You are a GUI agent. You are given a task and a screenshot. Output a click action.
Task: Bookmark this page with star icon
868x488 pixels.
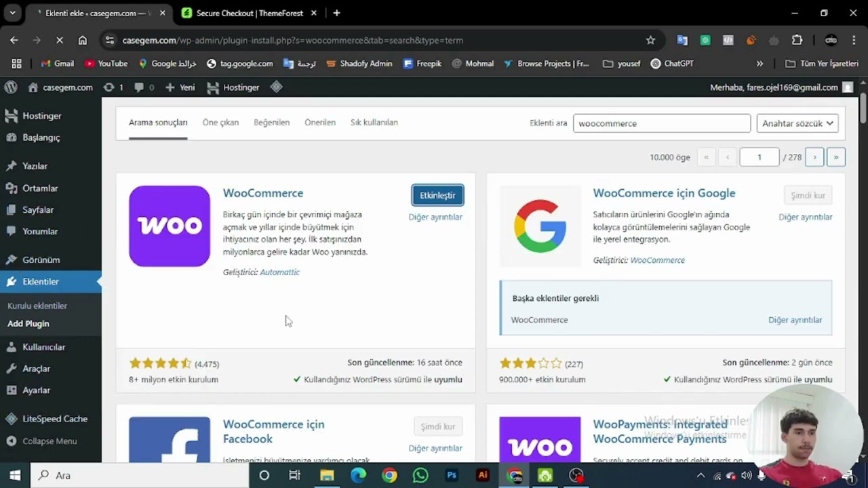tap(650, 40)
